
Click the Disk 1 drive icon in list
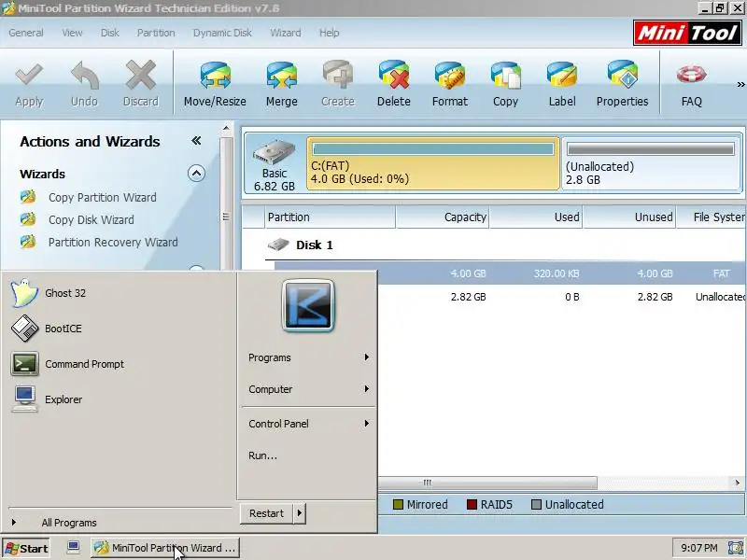tap(278, 245)
